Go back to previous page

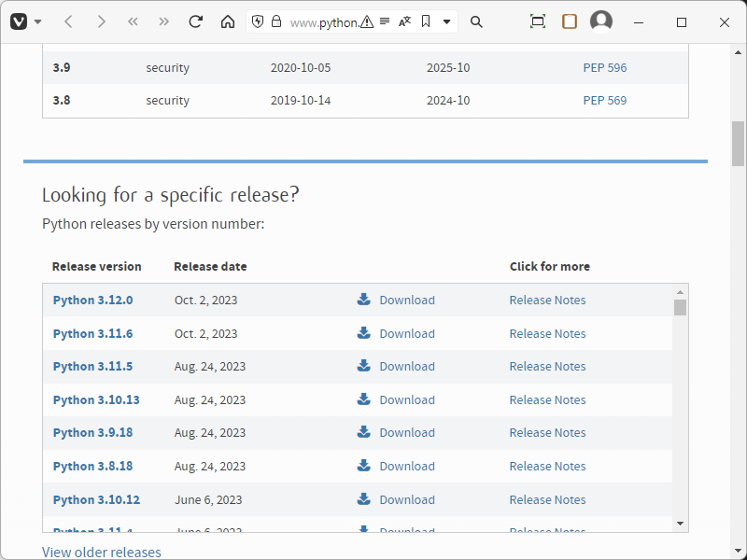pyautogui.click(x=68, y=21)
